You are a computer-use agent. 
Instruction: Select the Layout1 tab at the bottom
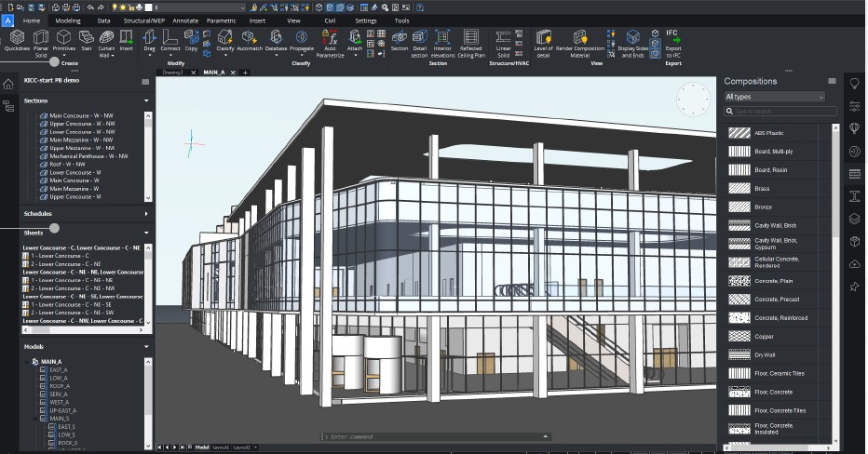[221, 447]
